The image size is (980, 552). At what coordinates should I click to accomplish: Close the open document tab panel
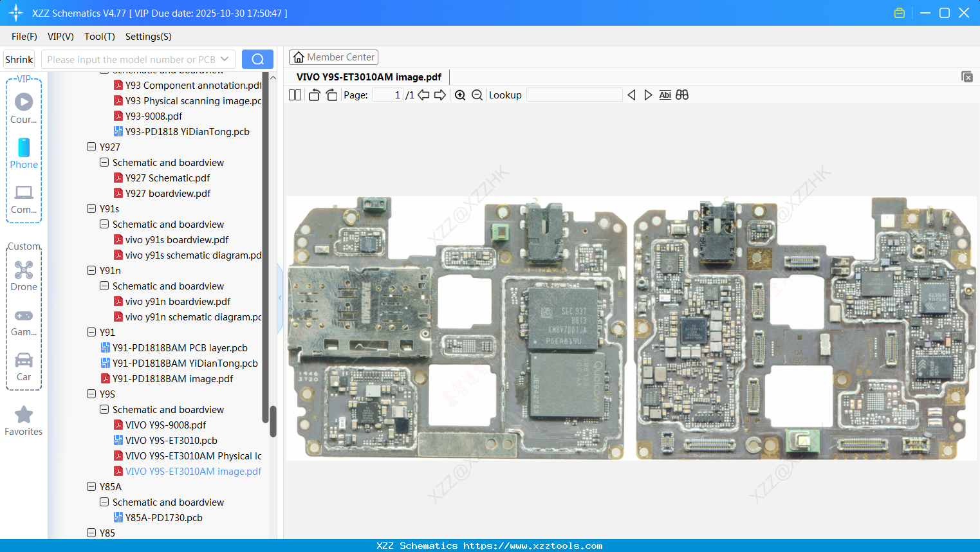pyautogui.click(x=966, y=77)
